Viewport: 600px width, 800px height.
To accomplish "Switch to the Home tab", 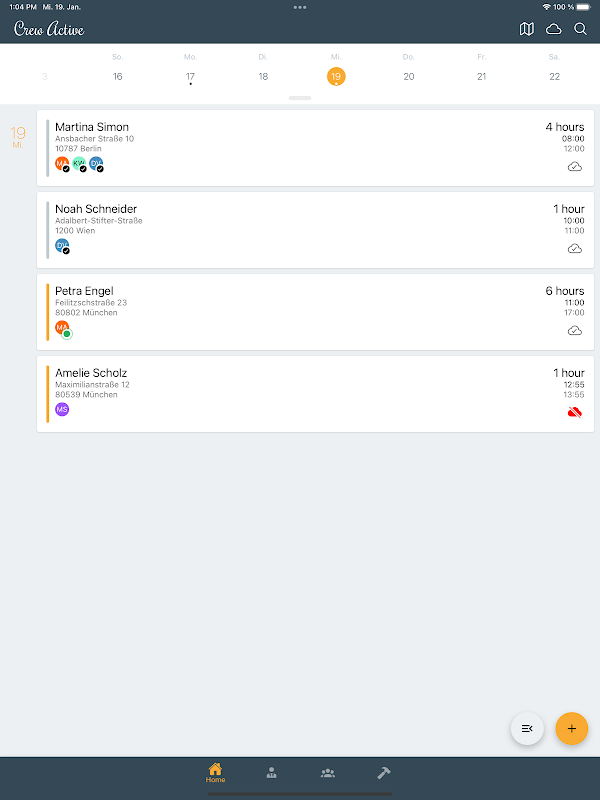I will tap(215, 773).
